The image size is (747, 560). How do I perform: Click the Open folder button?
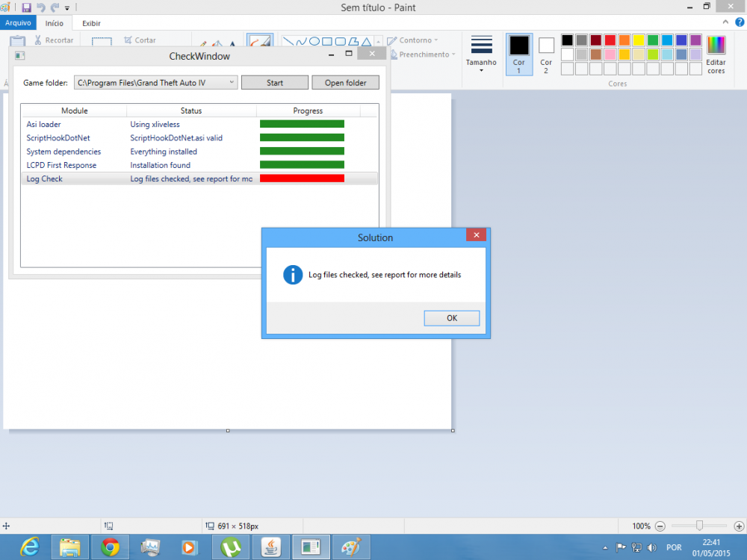pyautogui.click(x=345, y=82)
